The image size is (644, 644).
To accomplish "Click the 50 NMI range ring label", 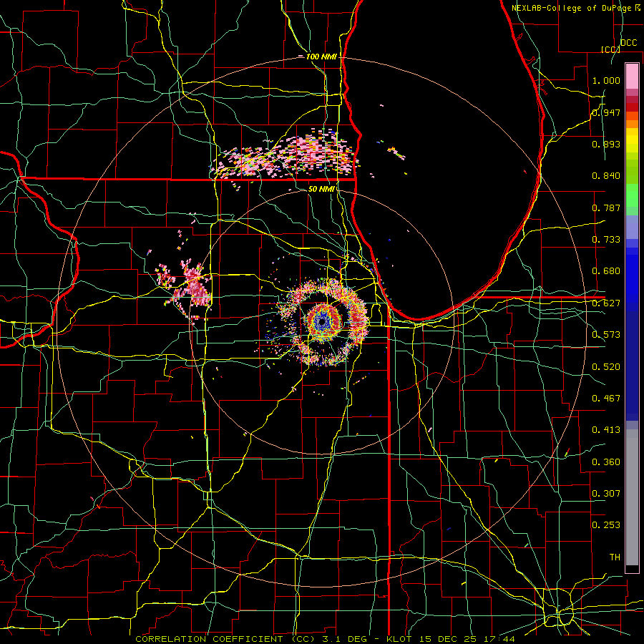I will pyautogui.click(x=321, y=189).
